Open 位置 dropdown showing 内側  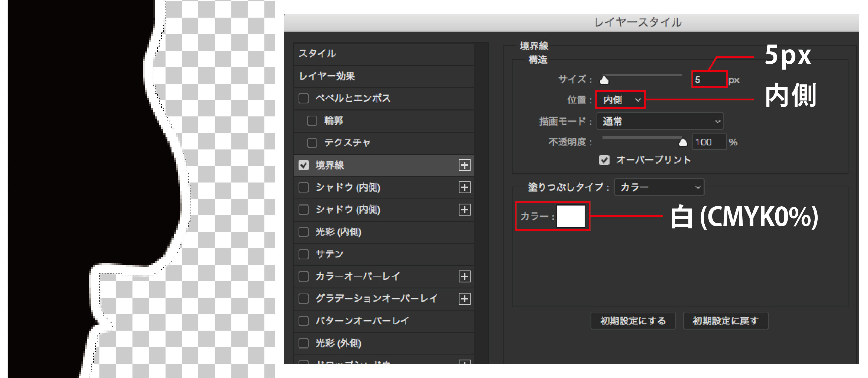620,100
